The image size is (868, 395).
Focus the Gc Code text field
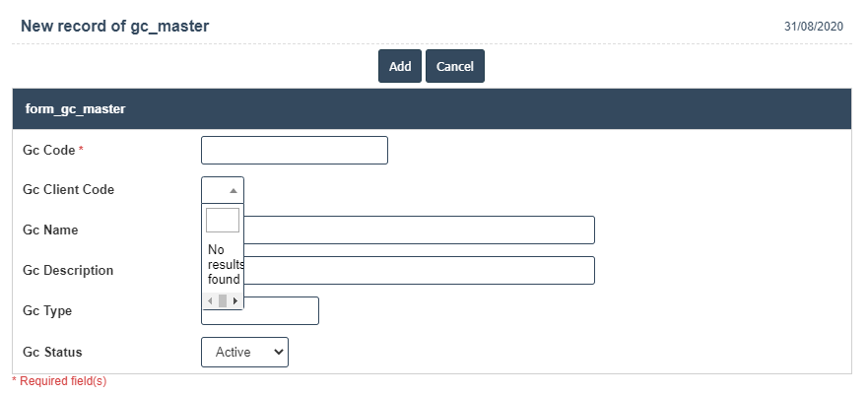[294, 150]
